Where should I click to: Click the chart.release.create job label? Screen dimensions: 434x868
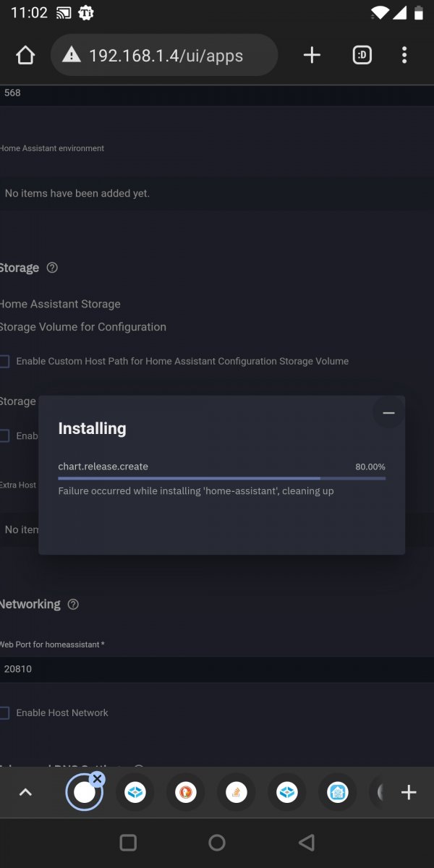click(x=103, y=467)
